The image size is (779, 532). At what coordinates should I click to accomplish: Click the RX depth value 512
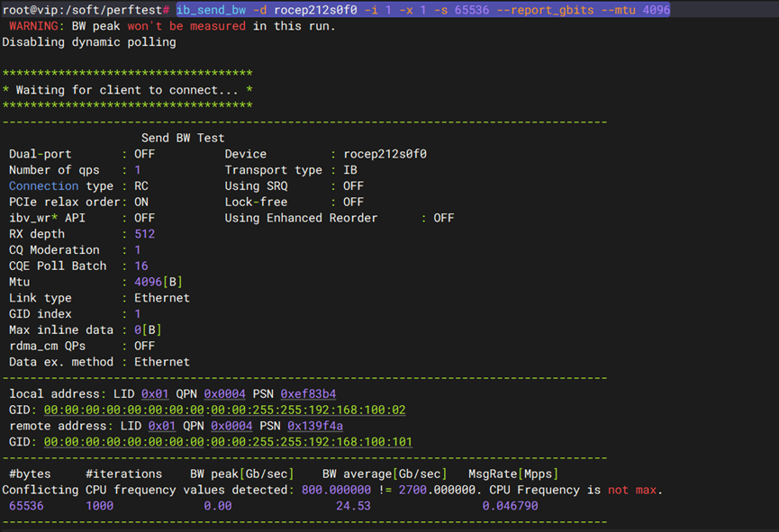point(144,234)
